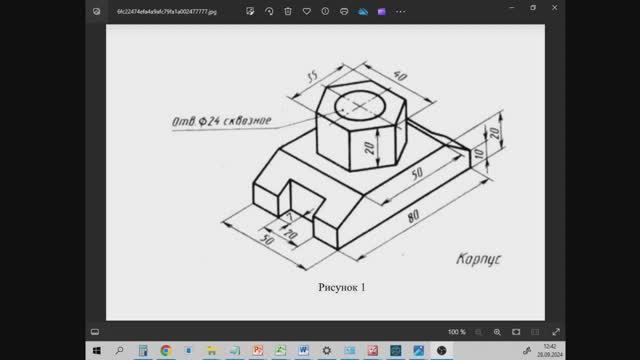This screenshot has height=360, width=640.
Task: Open Calculator from the taskbar
Action: pyautogui.click(x=143, y=351)
